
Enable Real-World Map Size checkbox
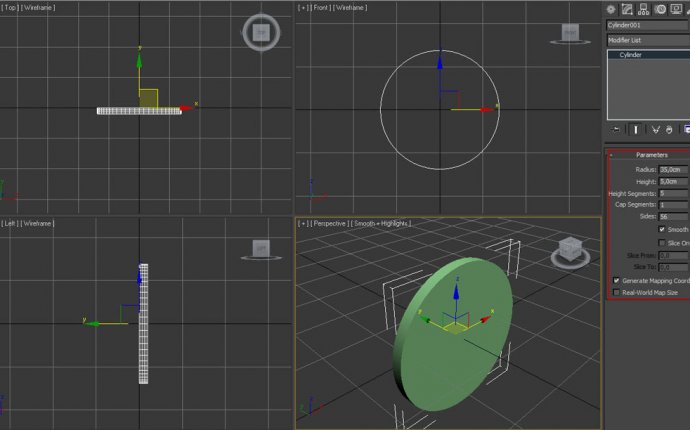616,292
